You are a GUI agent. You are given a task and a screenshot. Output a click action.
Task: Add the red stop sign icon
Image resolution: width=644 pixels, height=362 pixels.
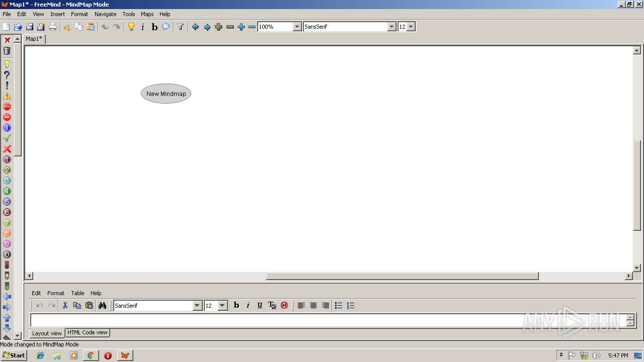pos(7,107)
